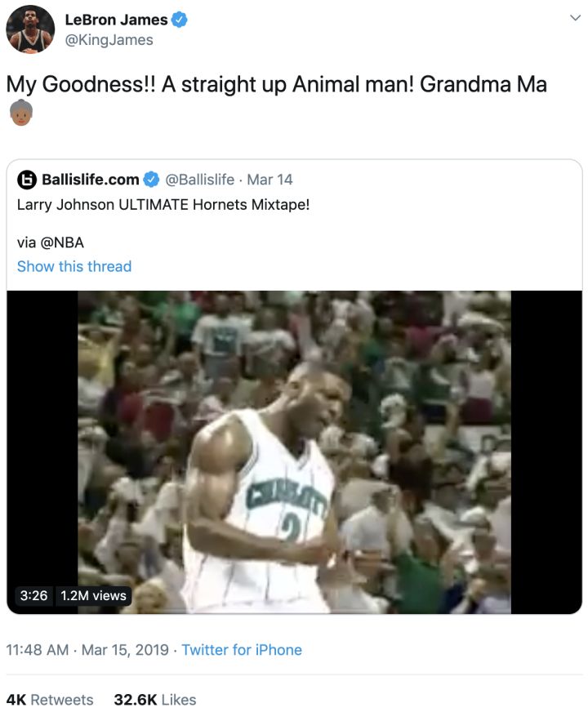Open the 11:48 AM Mar 15, 2019 timestamp
Screen dimensions: 588x712
[87, 650]
